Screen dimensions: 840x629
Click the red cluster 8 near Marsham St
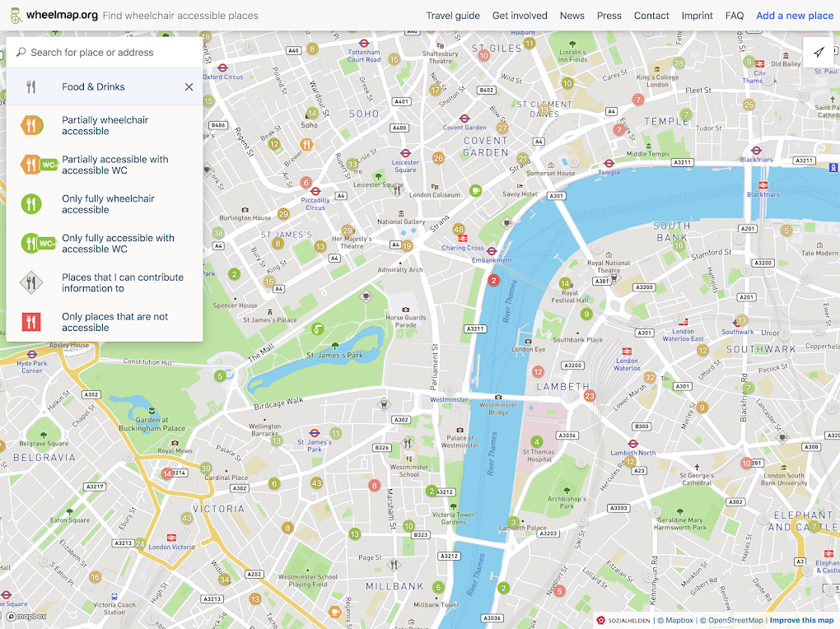click(x=375, y=486)
